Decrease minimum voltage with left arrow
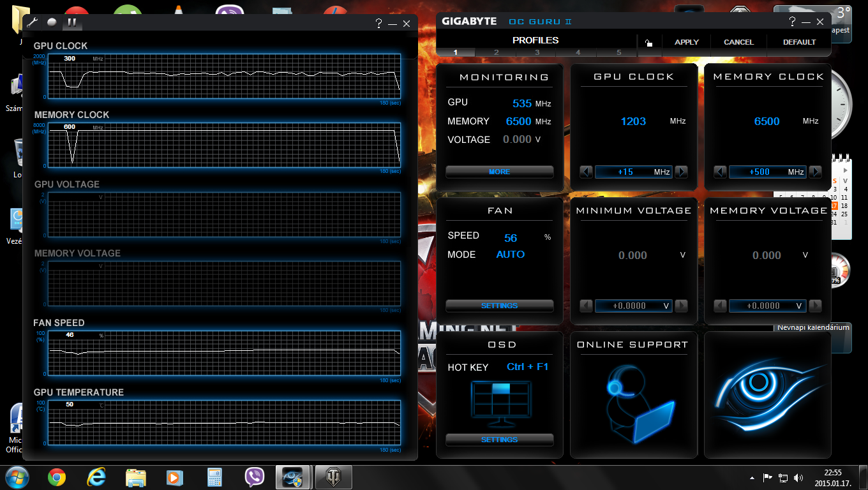Viewport: 868px width, 490px height. coord(586,306)
